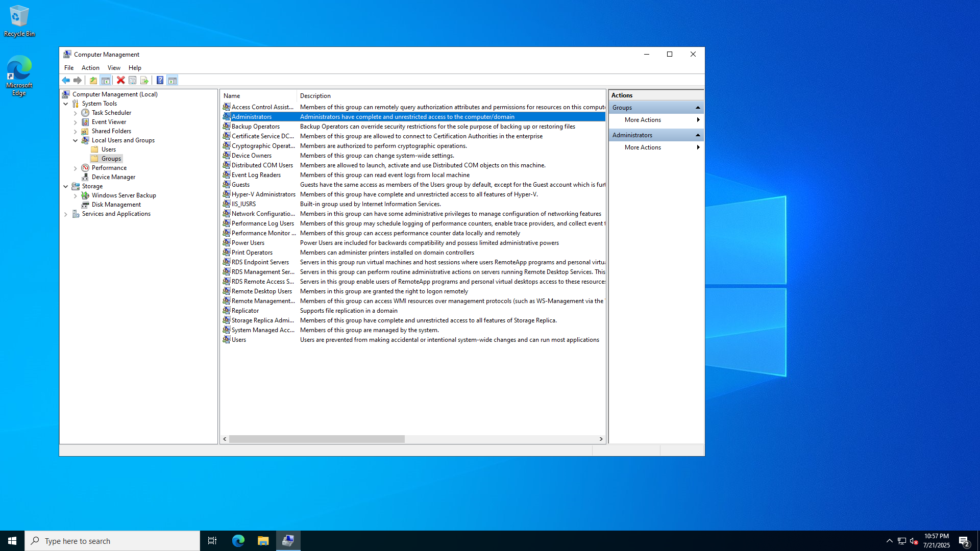Expand the Task Scheduler tree node
Image resolution: width=980 pixels, height=551 pixels.
click(76, 113)
